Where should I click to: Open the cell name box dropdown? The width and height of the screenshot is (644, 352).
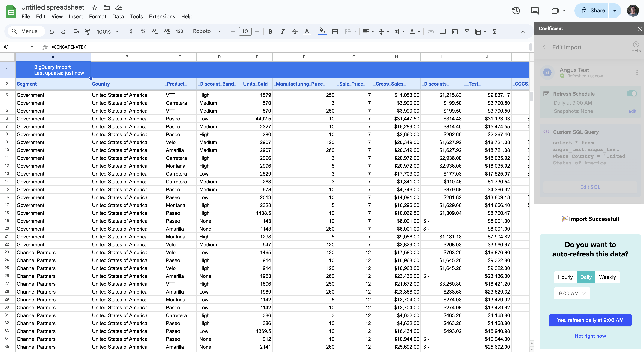point(32,47)
